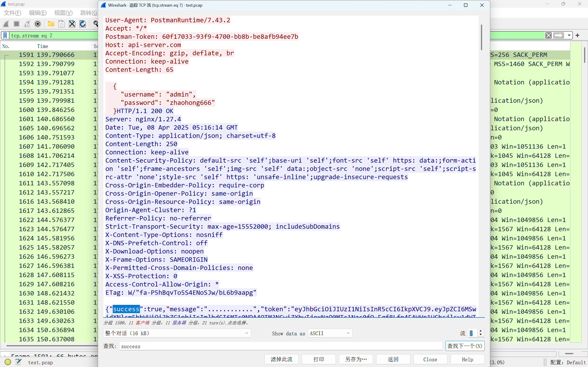The height and width of the screenshot is (367, 588).
Task: Open the 文件(F) menu
Action: (x=13, y=13)
